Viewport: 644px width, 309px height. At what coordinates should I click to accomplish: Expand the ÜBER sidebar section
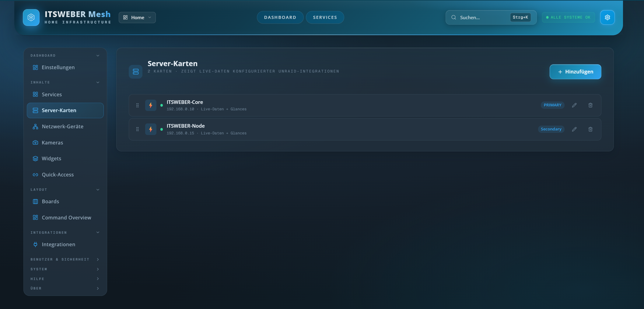[x=65, y=288]
